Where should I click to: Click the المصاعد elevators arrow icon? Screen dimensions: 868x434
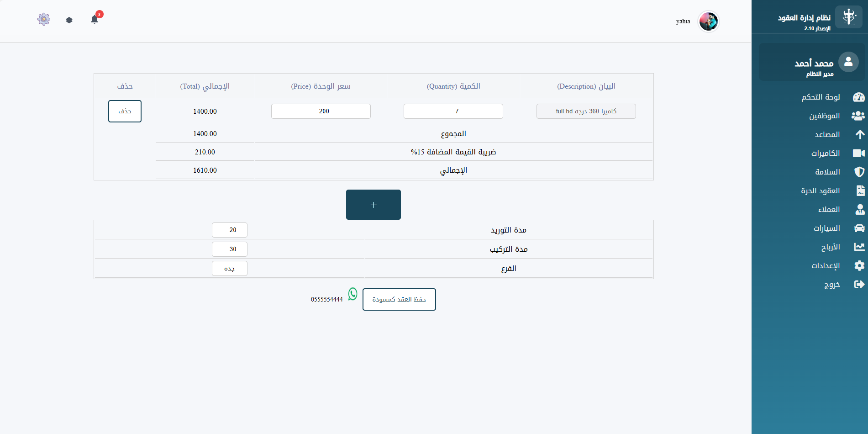859,134
